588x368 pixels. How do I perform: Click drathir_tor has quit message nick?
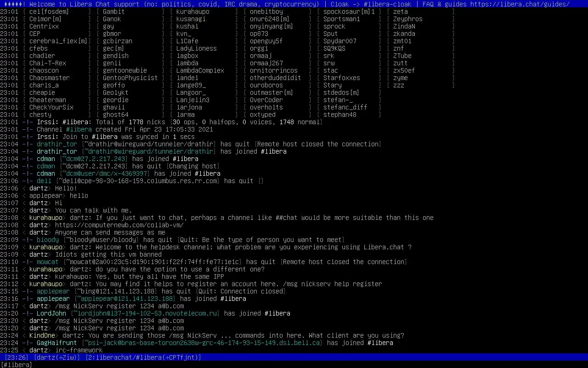point(57,144)
